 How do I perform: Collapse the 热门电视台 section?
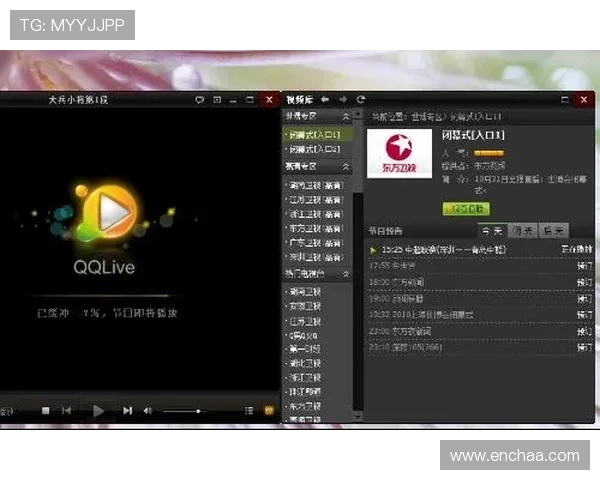(x=346, y=274)
